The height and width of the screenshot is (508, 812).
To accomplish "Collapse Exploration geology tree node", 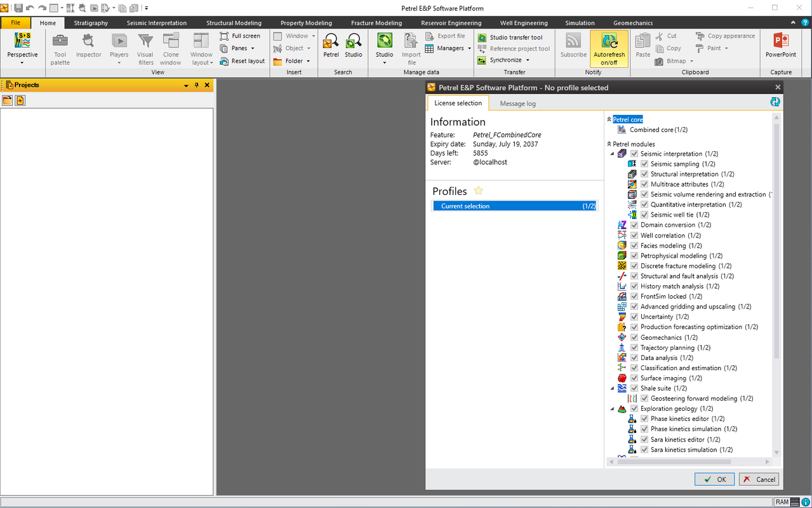I will [612, 408].
